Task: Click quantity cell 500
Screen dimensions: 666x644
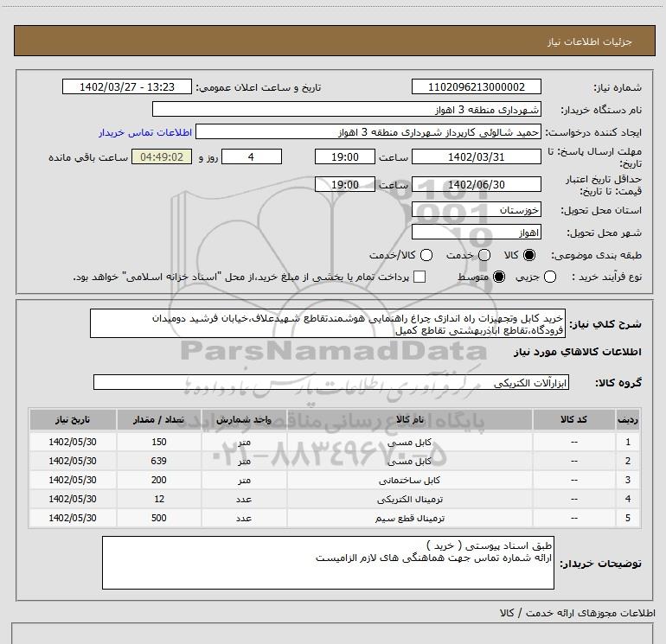Action: click(x=159, y=519)
